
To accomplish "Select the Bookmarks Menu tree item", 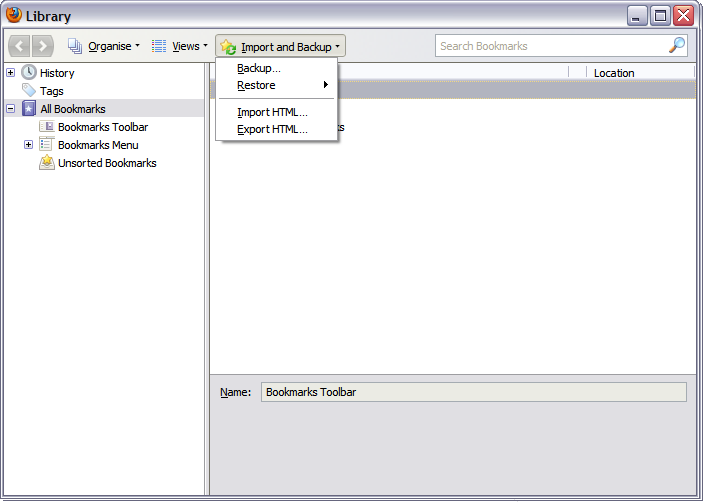I will [98, 145].
